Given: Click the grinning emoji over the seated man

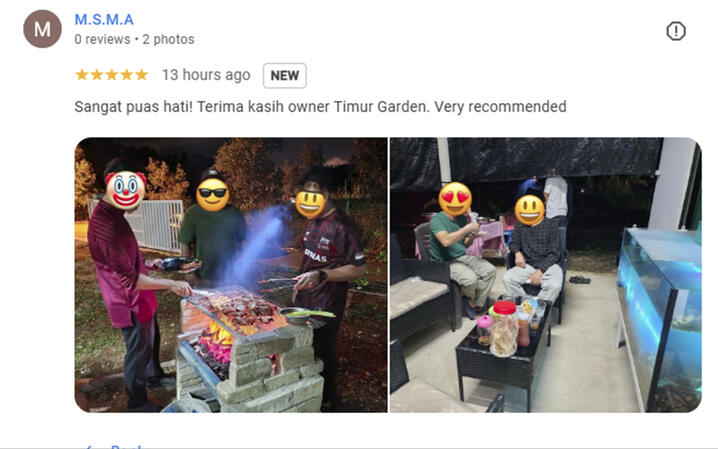Looking at the screenshot, I should (x=529, y=211).
